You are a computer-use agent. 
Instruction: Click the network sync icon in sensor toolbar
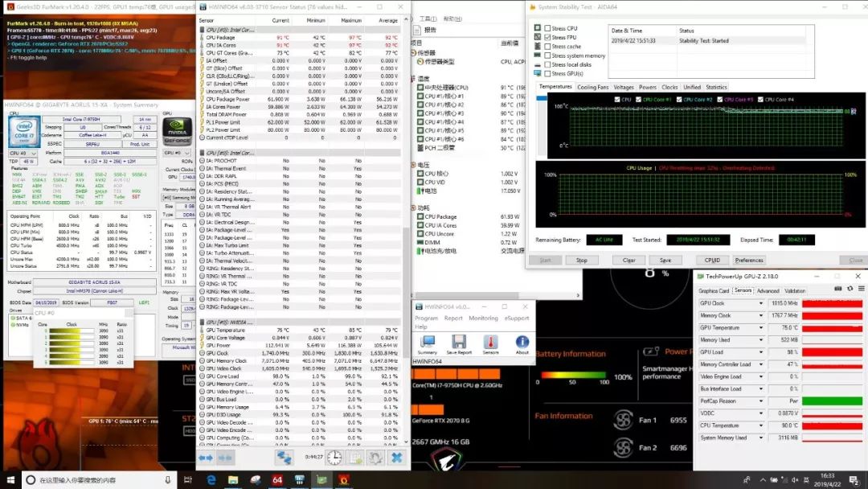click(x=284, y=458)
